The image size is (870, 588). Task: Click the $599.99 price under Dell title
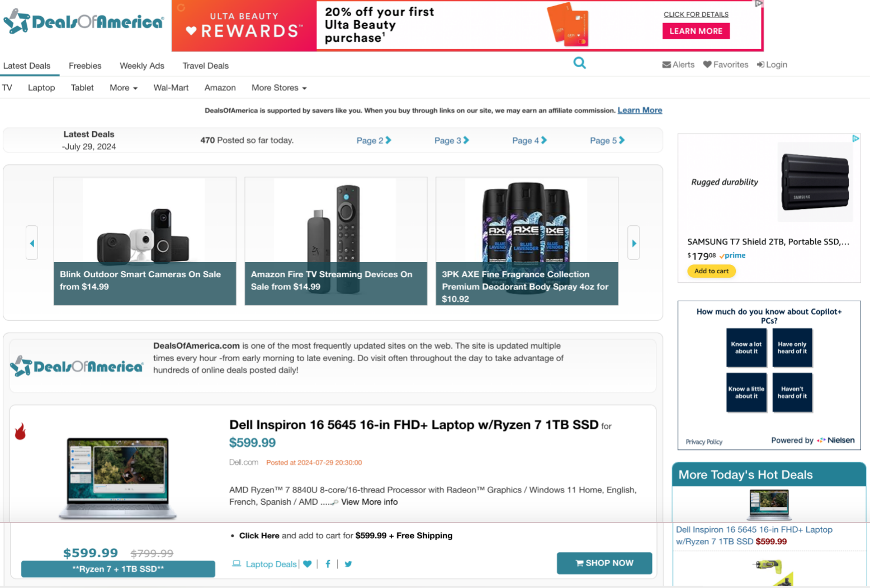pos(252,443)
